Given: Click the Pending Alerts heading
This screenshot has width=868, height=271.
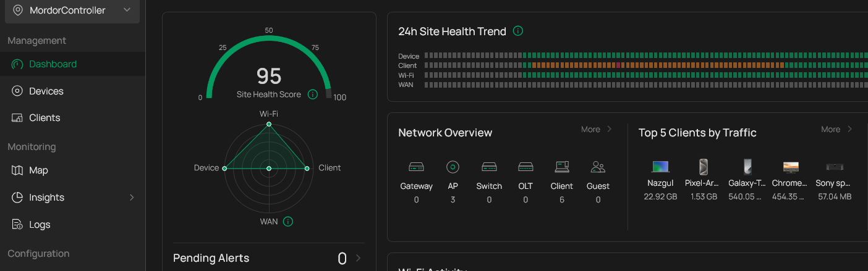Looking at the screenshot, I should pos(211,258).
